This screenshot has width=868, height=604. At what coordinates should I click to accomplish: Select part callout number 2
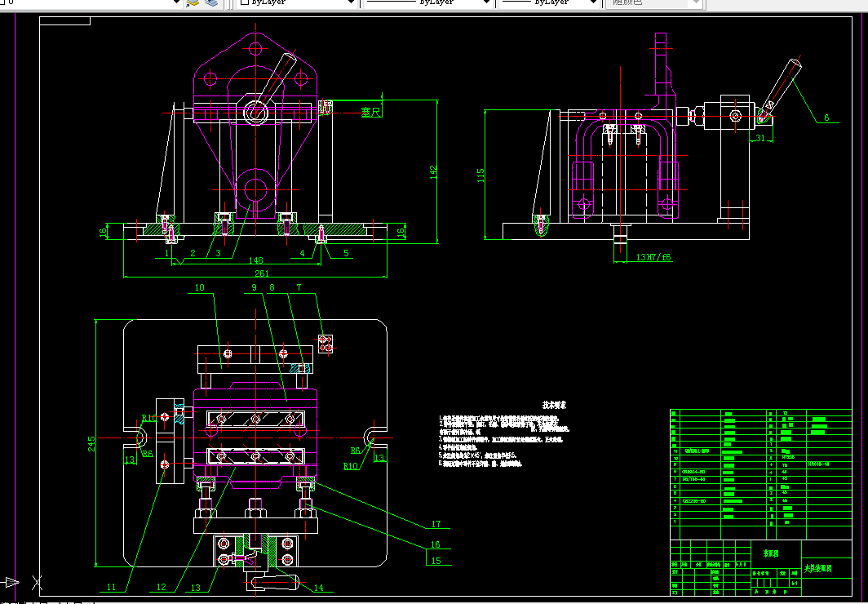pyautogui.click(x=193, y=253)
